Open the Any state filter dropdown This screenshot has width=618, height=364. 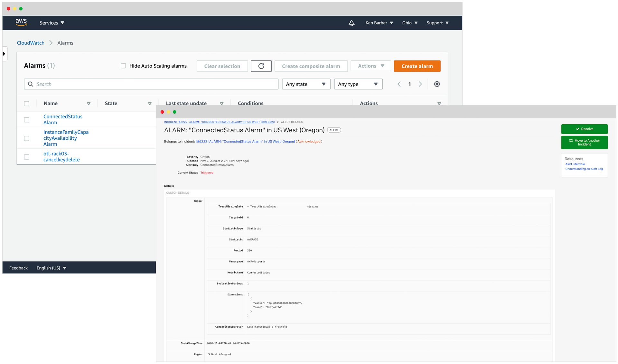point(306,84)
